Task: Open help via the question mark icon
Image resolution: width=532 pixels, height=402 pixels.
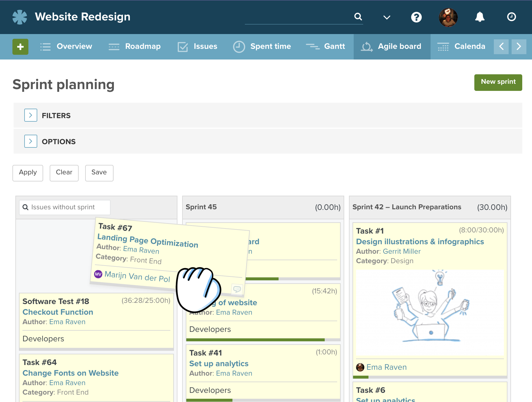Action: [x=416, y=17]
